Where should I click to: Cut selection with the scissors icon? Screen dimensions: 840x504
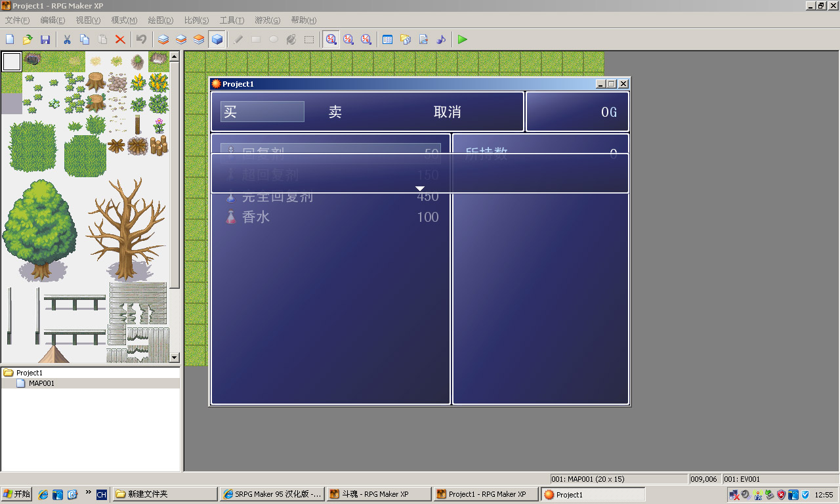pyautogui.click(x=67, y=39)
